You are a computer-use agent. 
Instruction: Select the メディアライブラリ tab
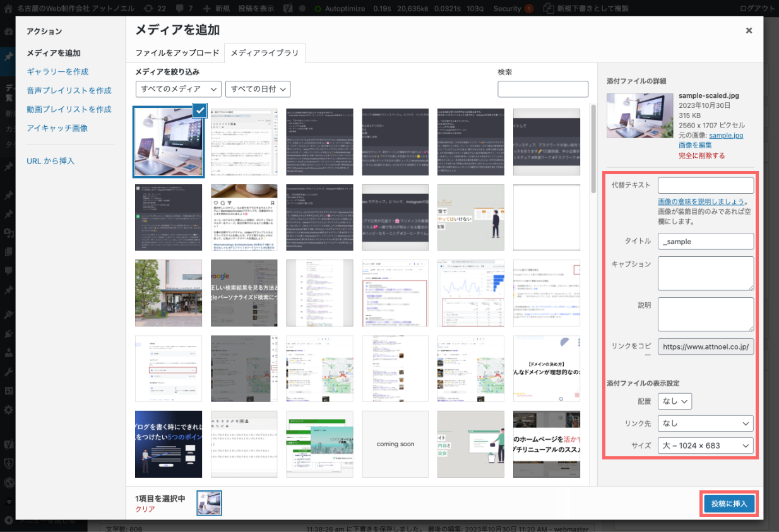pos(265,53)
